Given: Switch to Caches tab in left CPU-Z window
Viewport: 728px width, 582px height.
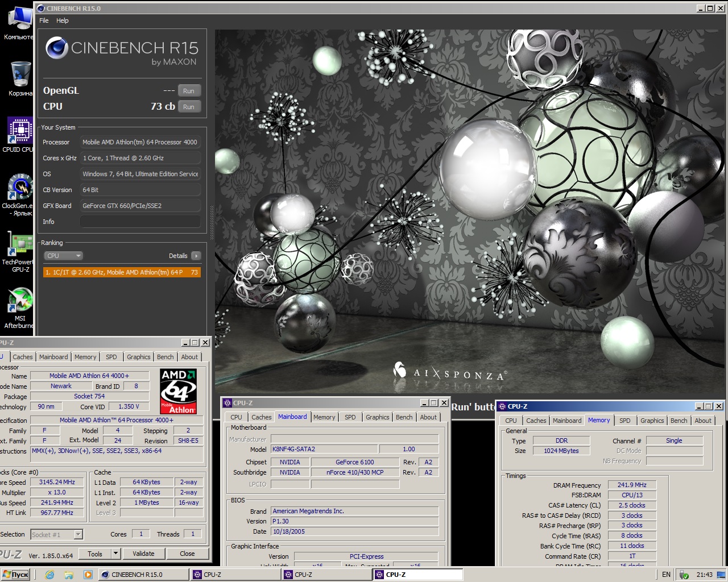Looking at the screenshot, I should [23, 357].
